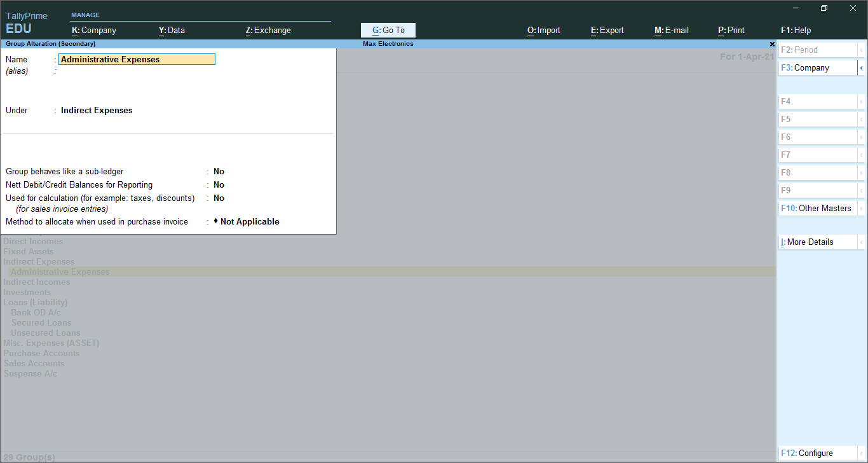The height and width of the screenshot is (463, 868).
Task: Expand the arrow next to F12: Configure
Action: (x=861, y=453)
